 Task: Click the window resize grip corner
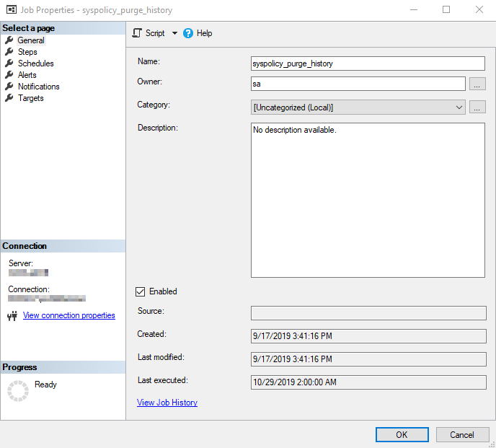(492, 444)
